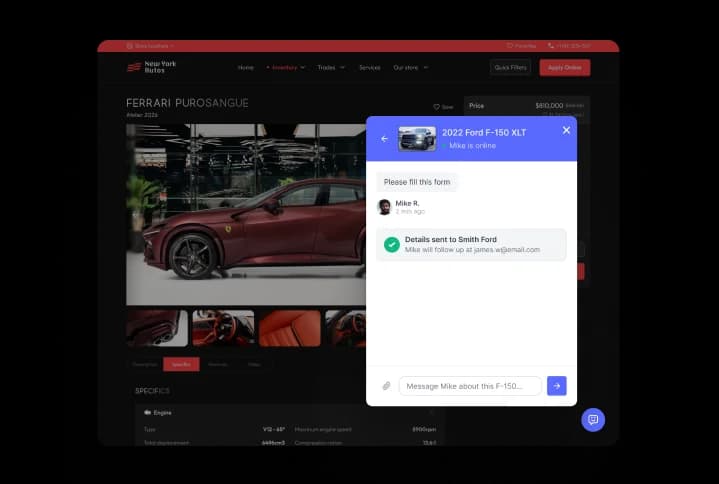This screenshot has width=719, height=484.
Task: Open the Store location dropdown
Action: point(150,46)
